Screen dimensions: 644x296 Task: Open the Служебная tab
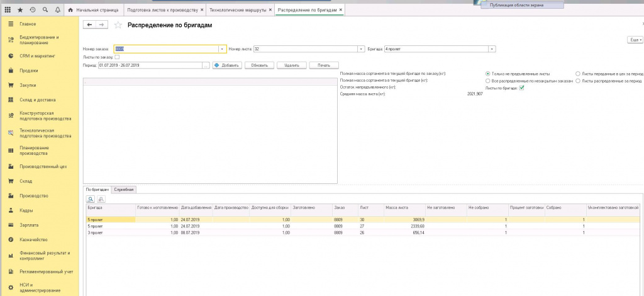[x=124, y=190]
